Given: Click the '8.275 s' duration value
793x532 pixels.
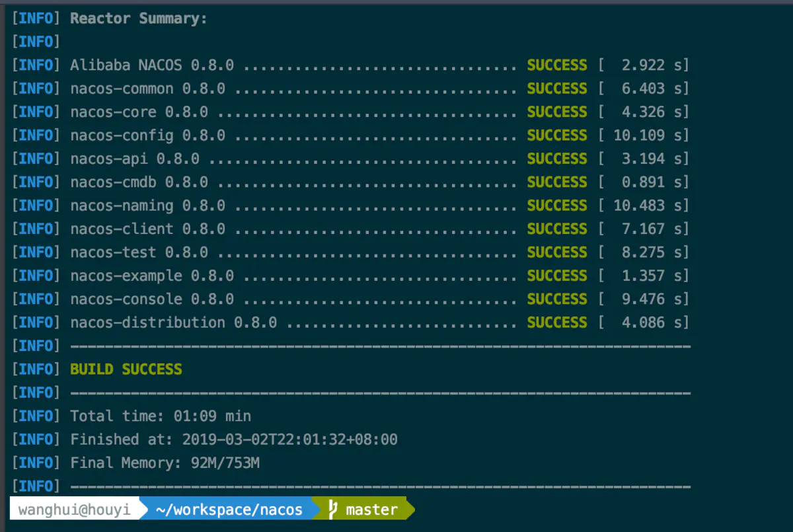Looking at the screenshot, I should [651, 252].
